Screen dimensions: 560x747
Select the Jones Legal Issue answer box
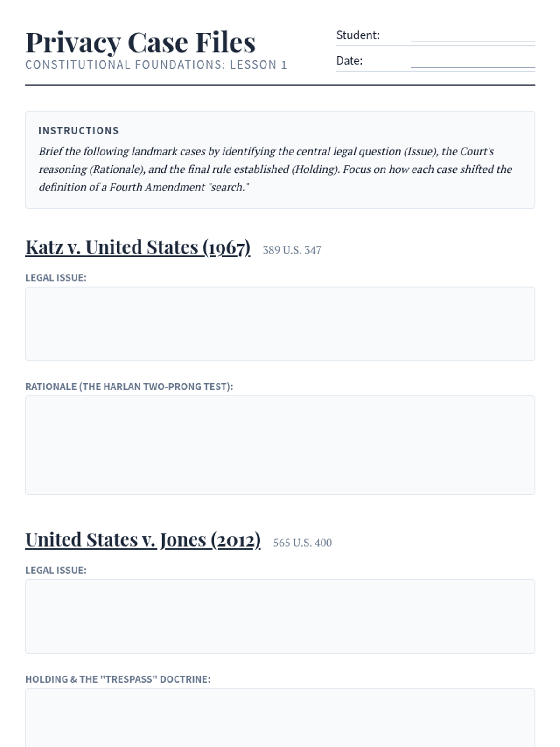point(280,616)
